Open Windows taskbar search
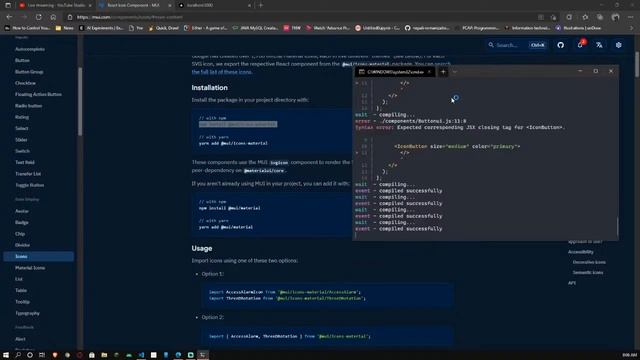 click(18, 355)
